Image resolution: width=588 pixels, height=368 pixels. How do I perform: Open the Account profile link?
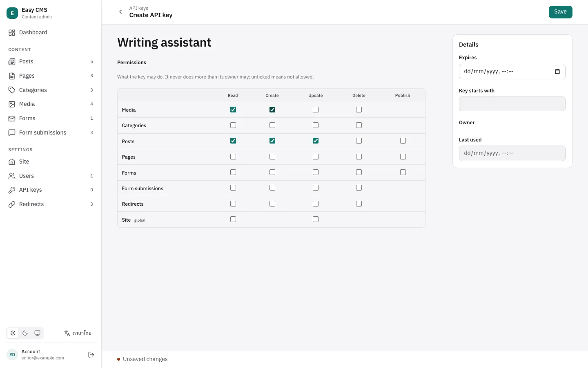(x=43, y=355)
